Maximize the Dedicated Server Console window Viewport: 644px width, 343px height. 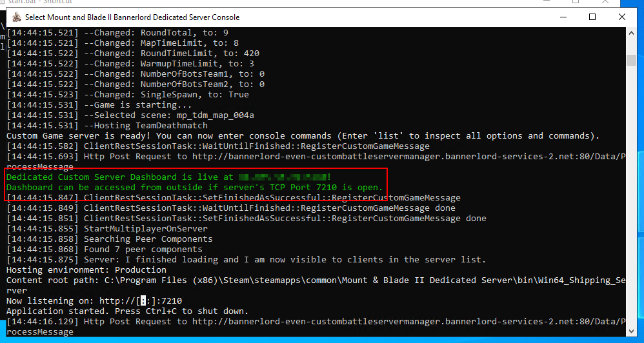(592, 17)
